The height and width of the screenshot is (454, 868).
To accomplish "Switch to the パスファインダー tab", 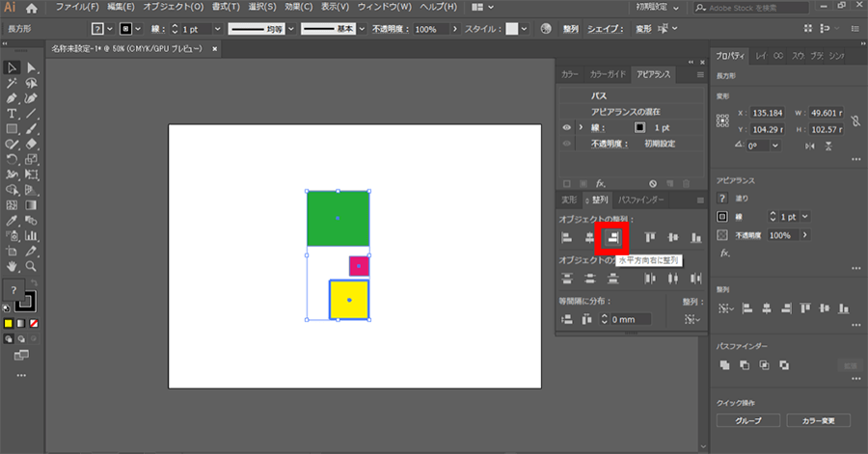I will pos(641,200).
